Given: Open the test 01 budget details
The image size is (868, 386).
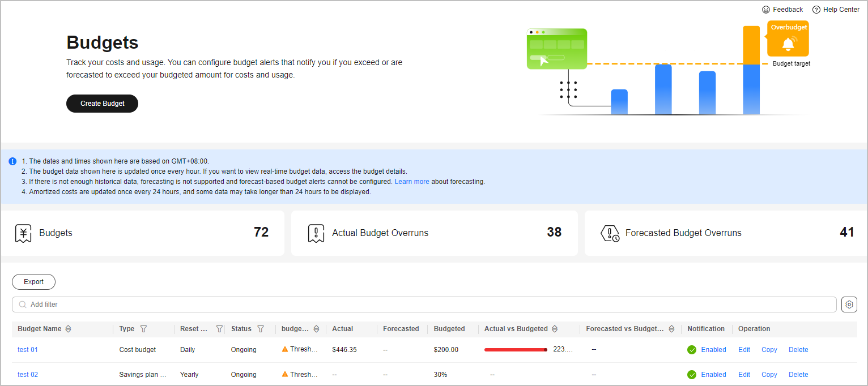Looking at the screenshot, I should click(27, 350).
